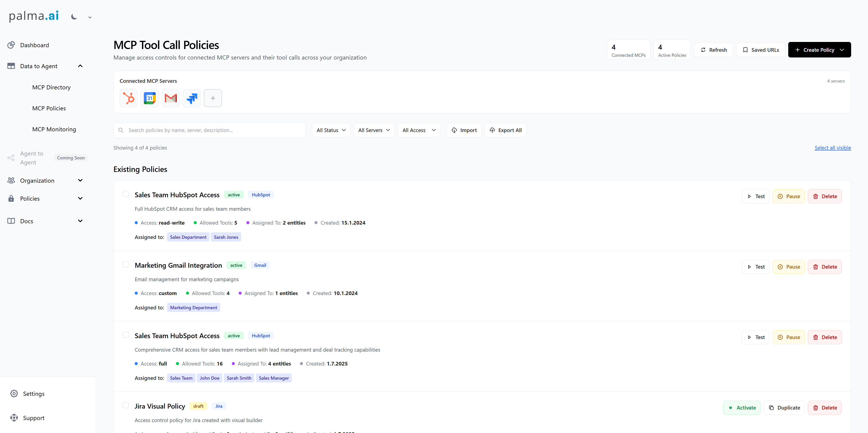Viewport: 868px width, 433px height.
Task: Click the Sales Manager assignee tag
Action: coord(274,378)
